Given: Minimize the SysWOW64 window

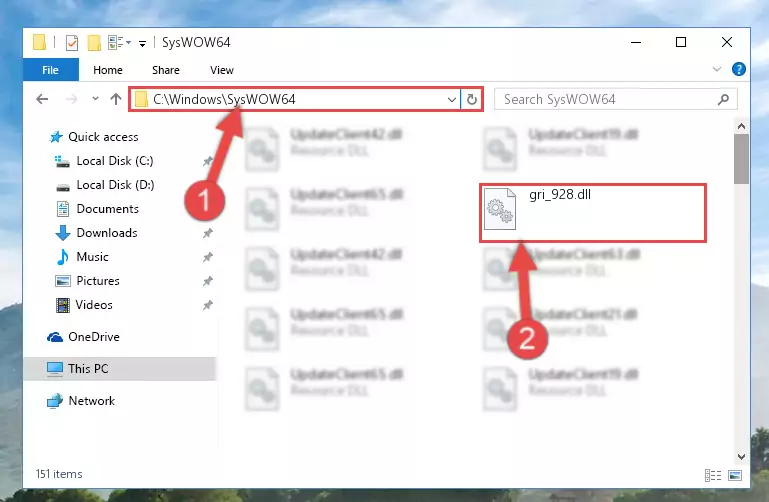Looking at the screenshot, I should [636, 43].
